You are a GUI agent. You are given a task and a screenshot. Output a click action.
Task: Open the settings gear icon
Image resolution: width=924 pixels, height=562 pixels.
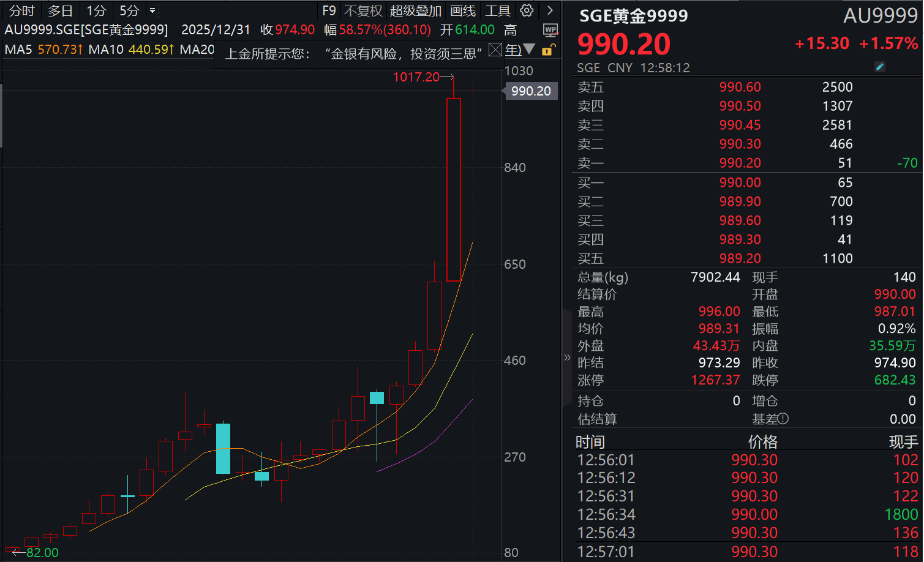click(527, 10)
